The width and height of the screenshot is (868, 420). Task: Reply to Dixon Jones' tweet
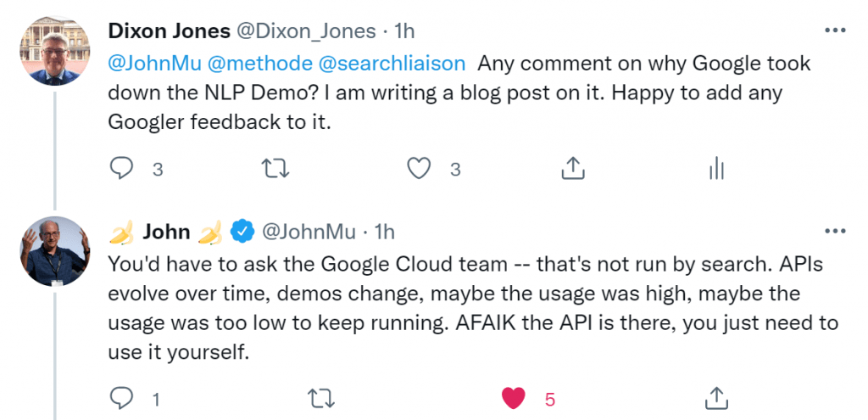coord(121,169)
